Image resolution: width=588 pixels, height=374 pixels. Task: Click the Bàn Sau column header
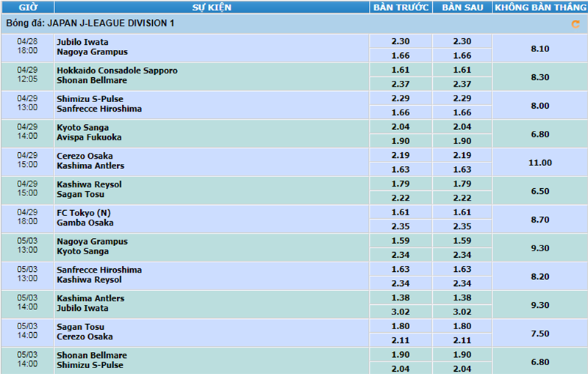point(462,7)
